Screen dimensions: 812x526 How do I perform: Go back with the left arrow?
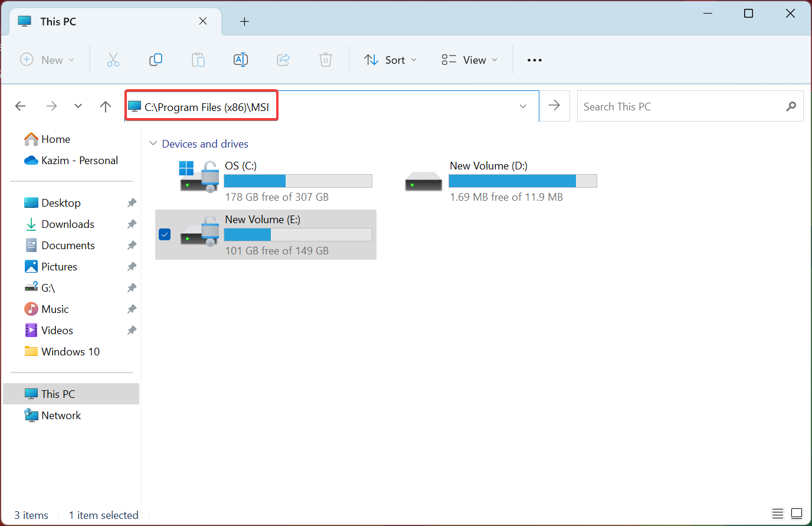point(21,106)
